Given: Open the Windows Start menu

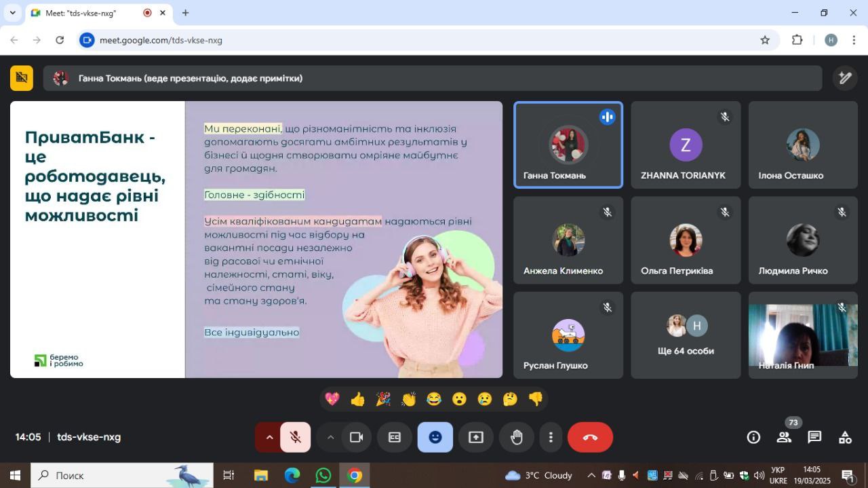Looking at the screenshot, I should [15, 475].
